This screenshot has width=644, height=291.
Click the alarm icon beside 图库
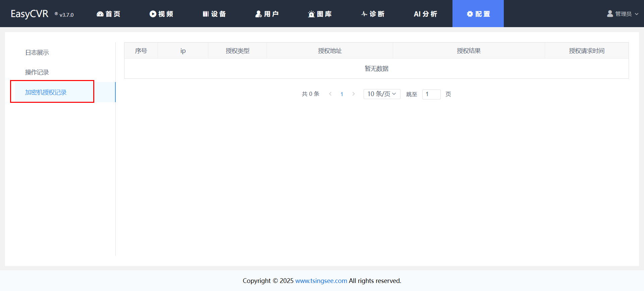pos(311,14)
